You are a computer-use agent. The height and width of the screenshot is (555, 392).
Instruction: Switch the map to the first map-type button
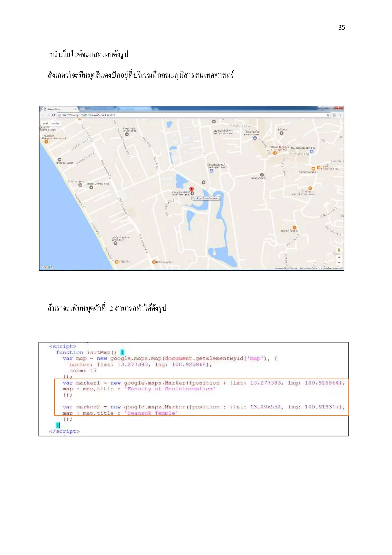click(46, 124)
